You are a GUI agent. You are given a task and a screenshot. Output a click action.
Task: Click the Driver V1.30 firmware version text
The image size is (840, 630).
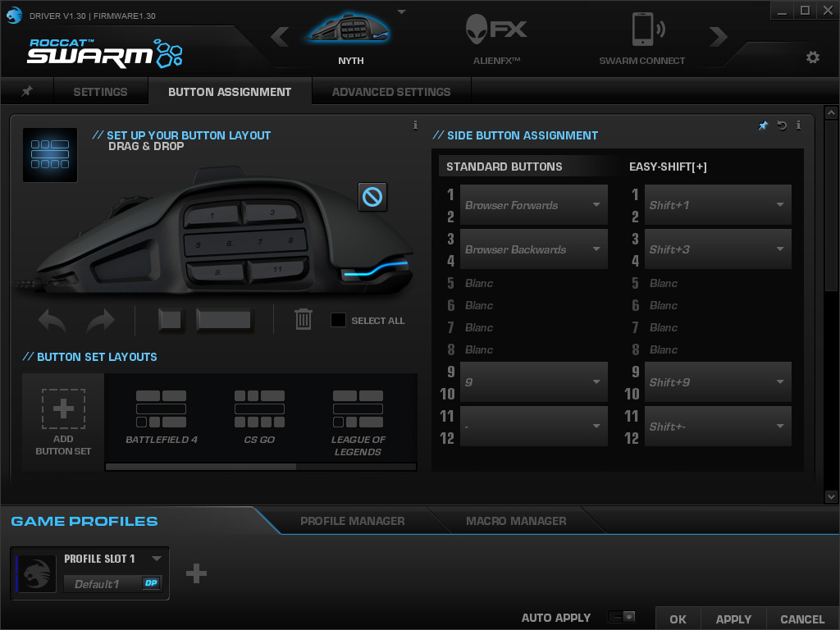point(92,16)
